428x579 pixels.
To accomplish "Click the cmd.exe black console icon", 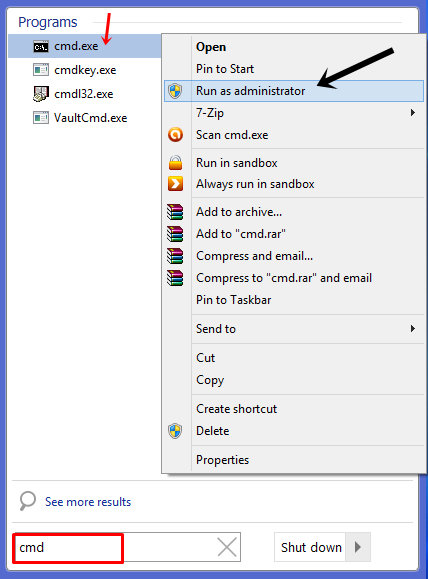I will [x=41, y=47].
